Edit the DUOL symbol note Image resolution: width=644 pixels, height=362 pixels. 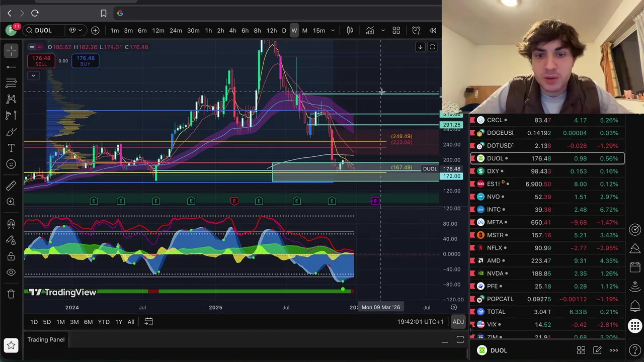597,350
